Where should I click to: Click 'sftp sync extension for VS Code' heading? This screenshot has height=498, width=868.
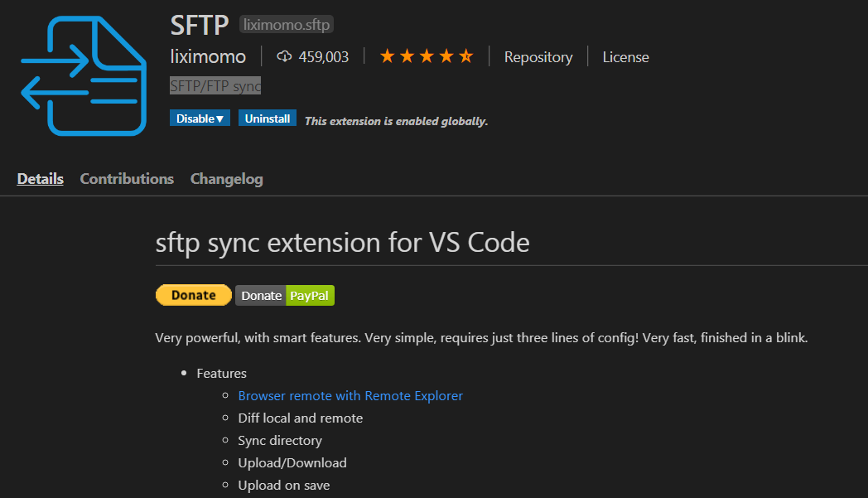(x=342, y=243)
